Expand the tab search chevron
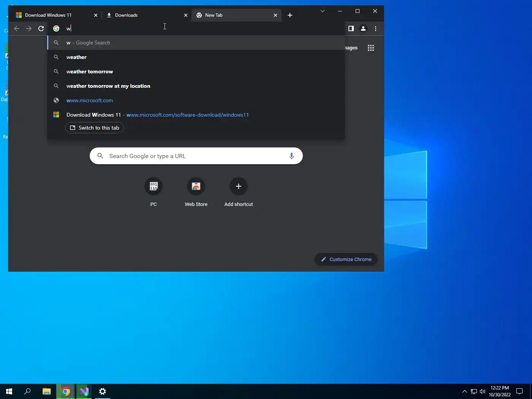The height and width of the screenshot is (399, 532). click(323, 11)
